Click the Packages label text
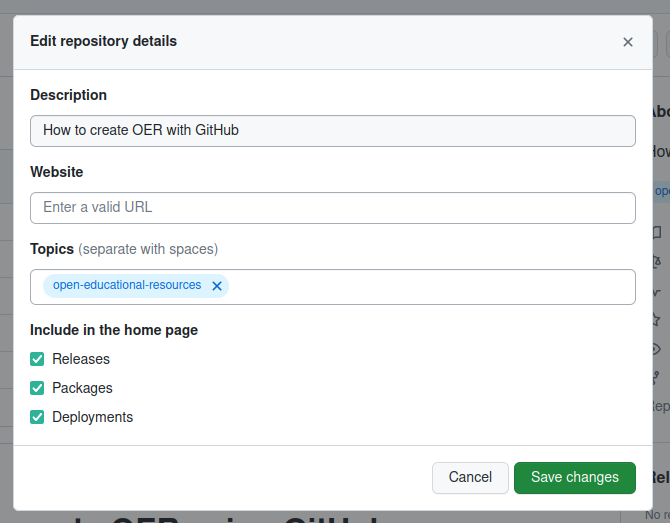 pyautogui.click(x=82, y=388)
